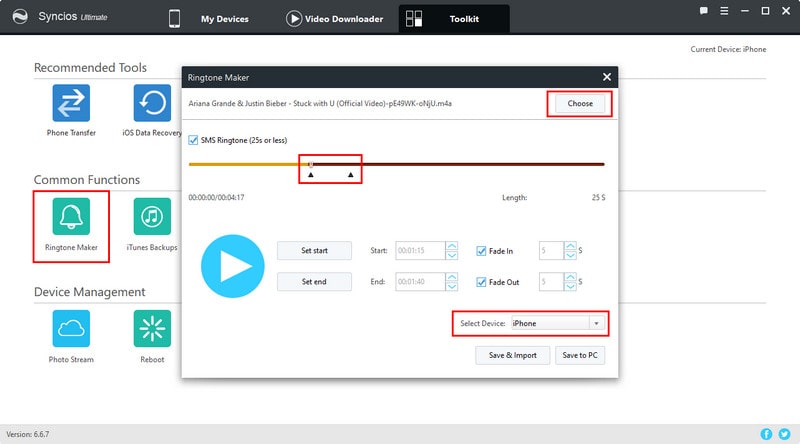
Task: Play the ringtone preview
Action: (233, 266)
